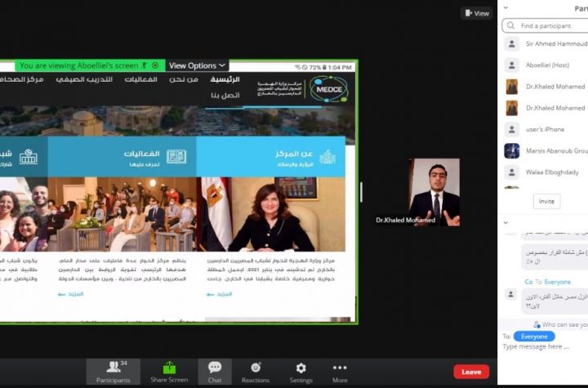
Task: Collapse the Participants panel chevron
Action: point(506,8)
